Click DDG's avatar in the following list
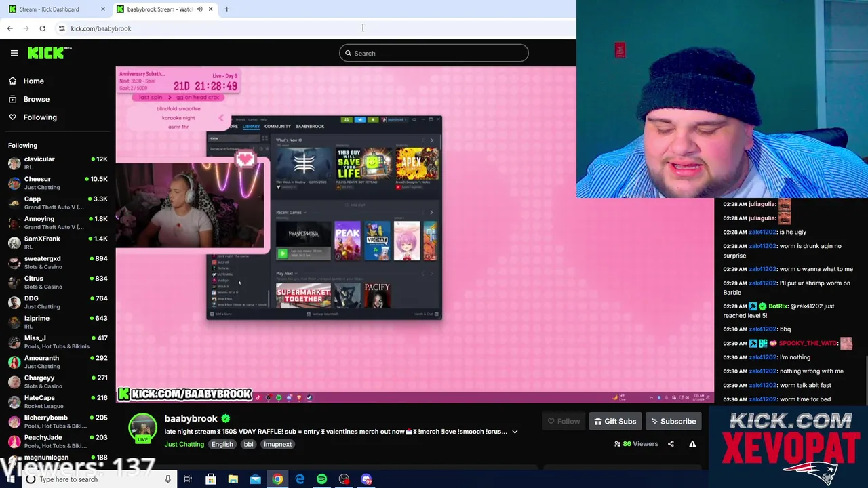Screen dimensions: 868x488 pos(14,302)
